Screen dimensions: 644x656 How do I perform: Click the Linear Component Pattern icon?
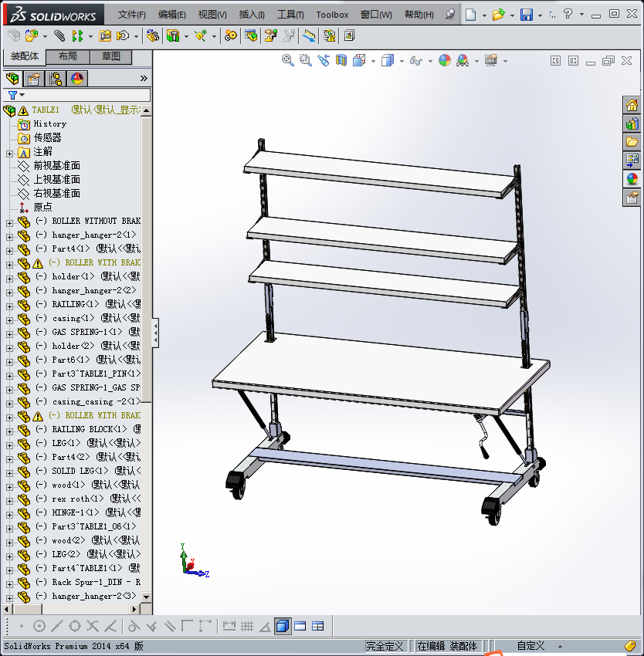pos(77,36)
